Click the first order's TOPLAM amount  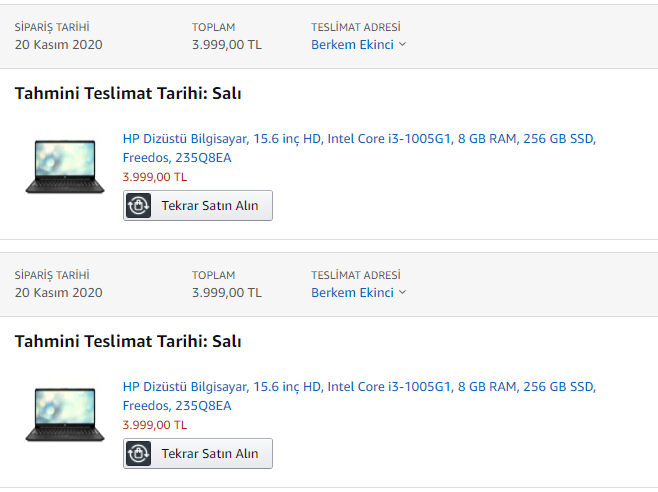227,44
